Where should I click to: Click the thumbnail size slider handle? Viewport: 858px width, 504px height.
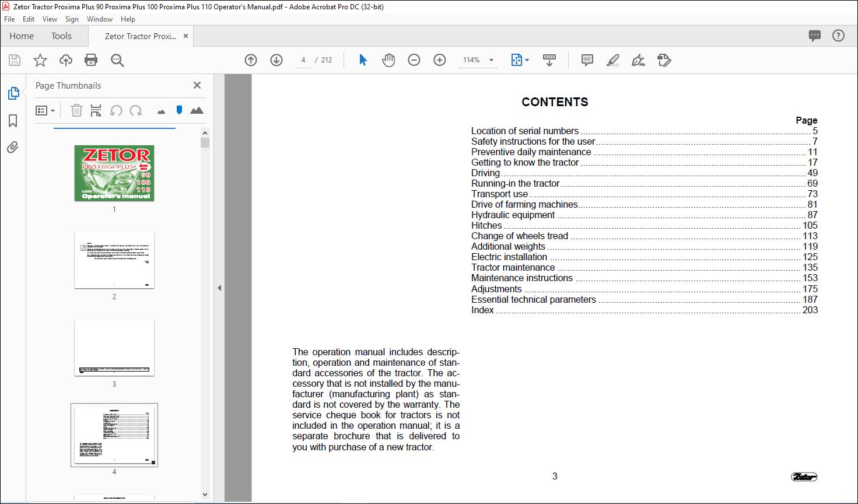(179, 110)
